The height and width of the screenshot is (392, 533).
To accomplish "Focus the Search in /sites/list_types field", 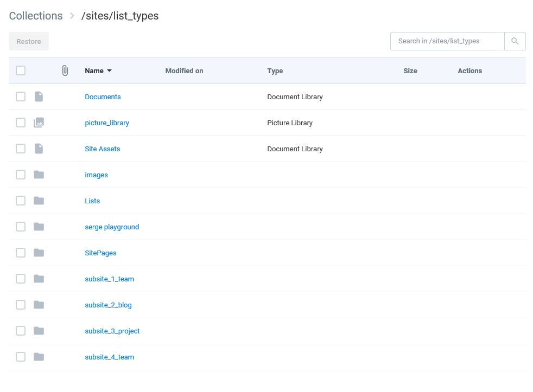I will click(x=447, y=41).
